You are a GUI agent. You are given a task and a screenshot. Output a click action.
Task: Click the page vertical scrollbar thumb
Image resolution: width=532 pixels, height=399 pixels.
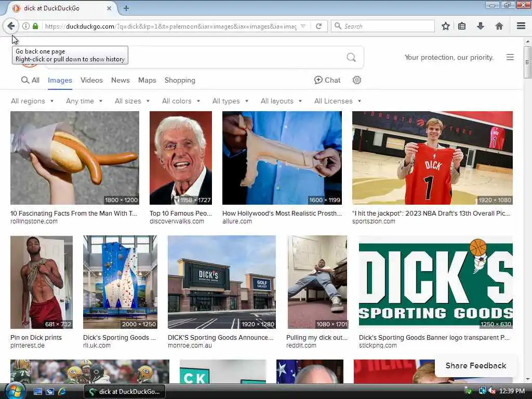527,62
